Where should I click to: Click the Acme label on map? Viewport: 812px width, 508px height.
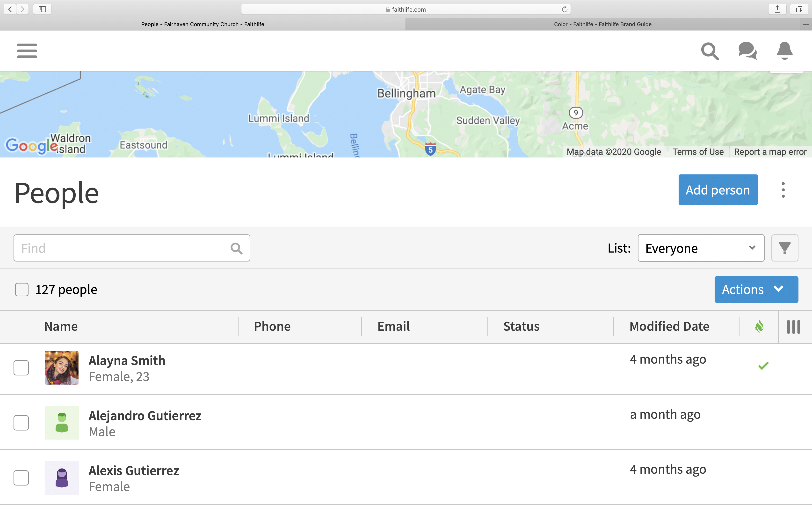point(575,126)
